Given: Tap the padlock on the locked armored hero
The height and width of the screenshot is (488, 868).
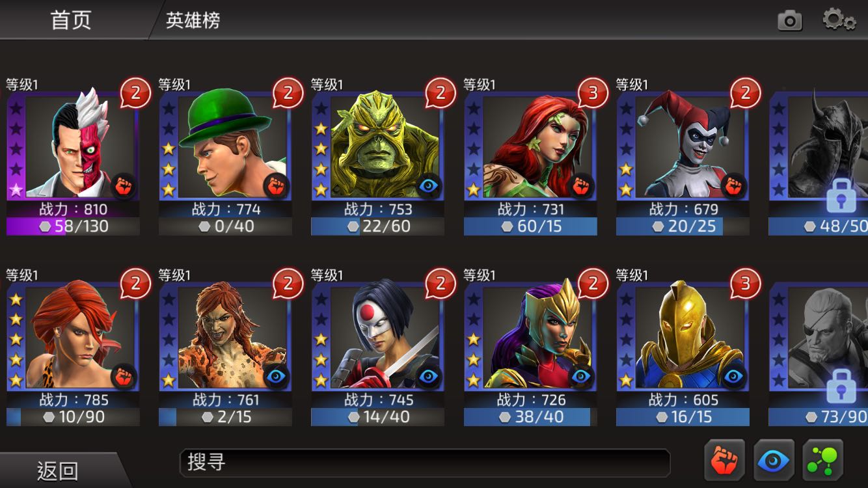Looking at the screenshot, I should (840, 197).
